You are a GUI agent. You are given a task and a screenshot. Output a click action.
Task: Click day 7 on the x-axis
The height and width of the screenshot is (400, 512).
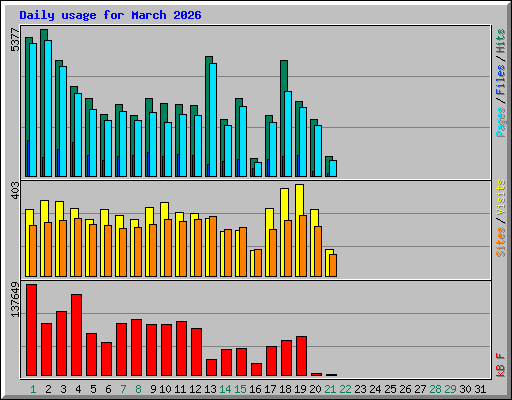click(x=123, y=389)
